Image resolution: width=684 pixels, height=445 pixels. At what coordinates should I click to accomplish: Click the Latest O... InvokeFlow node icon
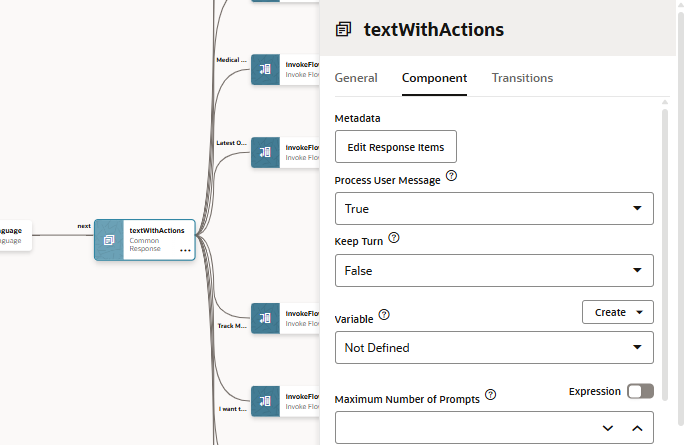pyautogui.click(x=265, y=152)
